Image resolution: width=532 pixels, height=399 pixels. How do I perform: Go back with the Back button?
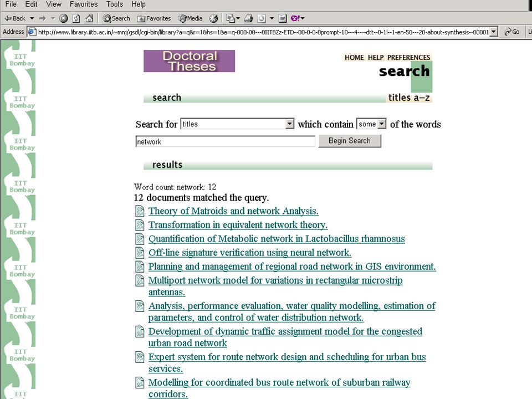pyautogui.click(x=15, y=18)
